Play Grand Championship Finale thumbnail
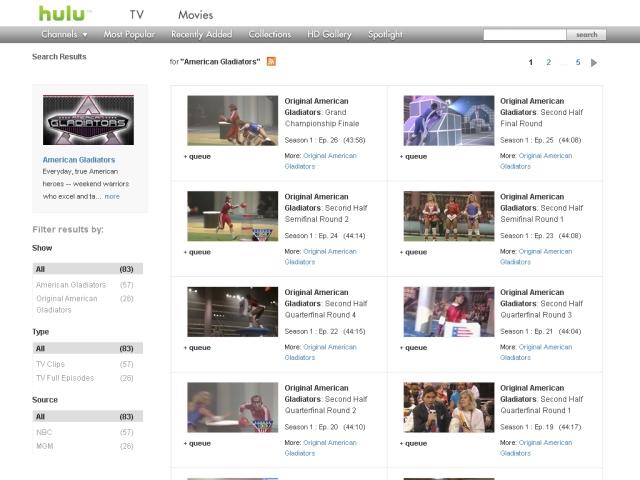The height and width of the screenshot is (480, 640). pyautogui.click(x=233, y=120)
